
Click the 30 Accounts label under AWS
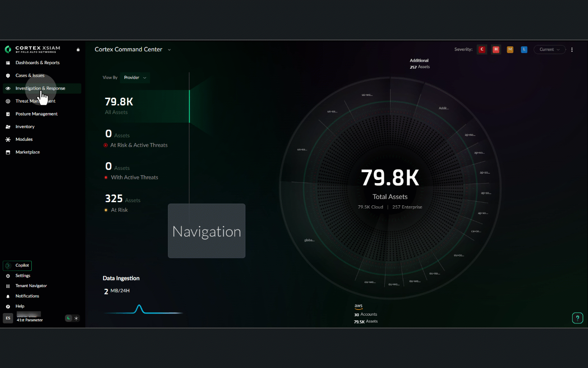(366, 314)
